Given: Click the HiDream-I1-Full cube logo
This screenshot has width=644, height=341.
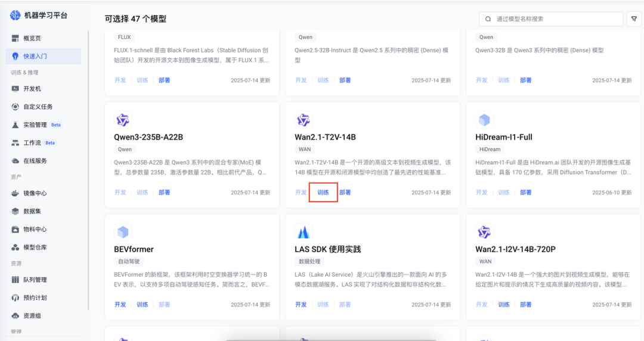Looking at the screenshot, I should [x=484, y=120].
